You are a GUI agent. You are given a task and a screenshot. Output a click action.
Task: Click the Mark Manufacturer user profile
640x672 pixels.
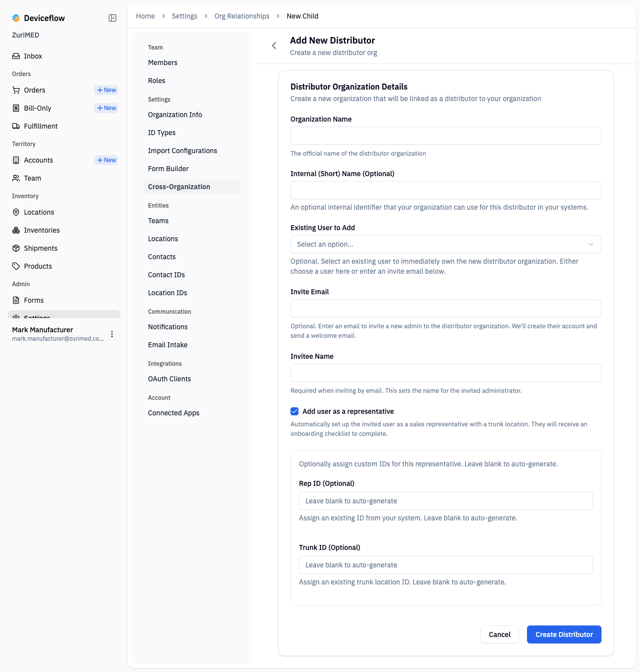coord(58,334)
